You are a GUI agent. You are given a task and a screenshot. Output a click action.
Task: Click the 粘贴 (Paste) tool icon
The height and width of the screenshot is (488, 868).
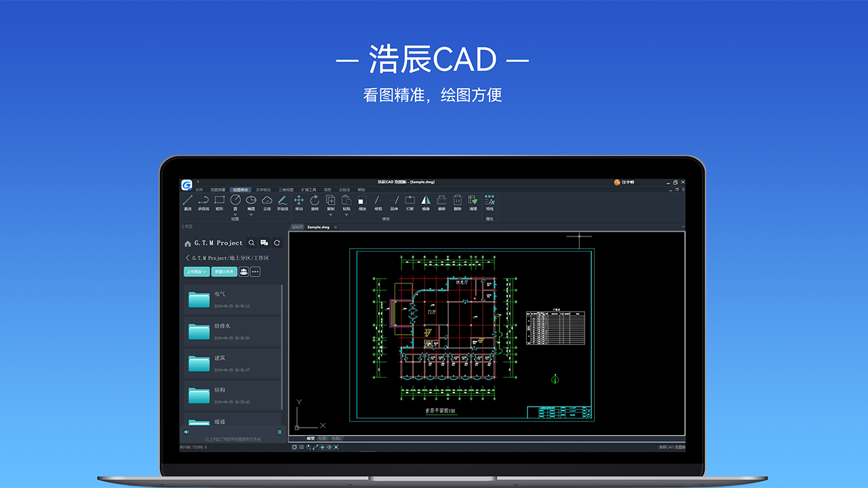point(347,200)
